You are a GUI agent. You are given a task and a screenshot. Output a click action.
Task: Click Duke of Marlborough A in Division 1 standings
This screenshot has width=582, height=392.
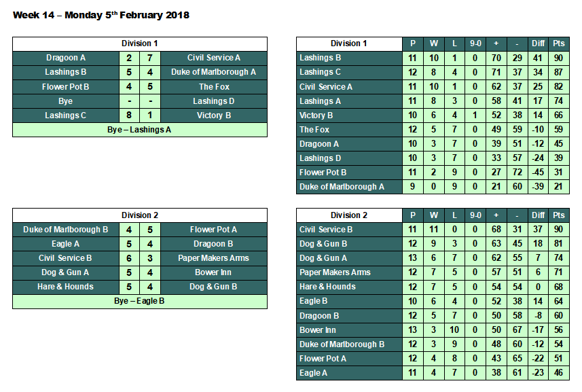point(342,187)
